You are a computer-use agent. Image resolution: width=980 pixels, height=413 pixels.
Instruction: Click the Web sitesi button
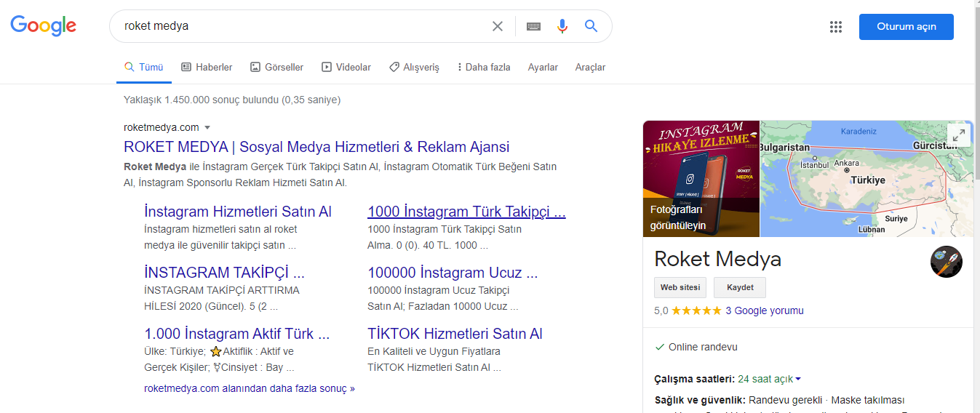(680, 287)
